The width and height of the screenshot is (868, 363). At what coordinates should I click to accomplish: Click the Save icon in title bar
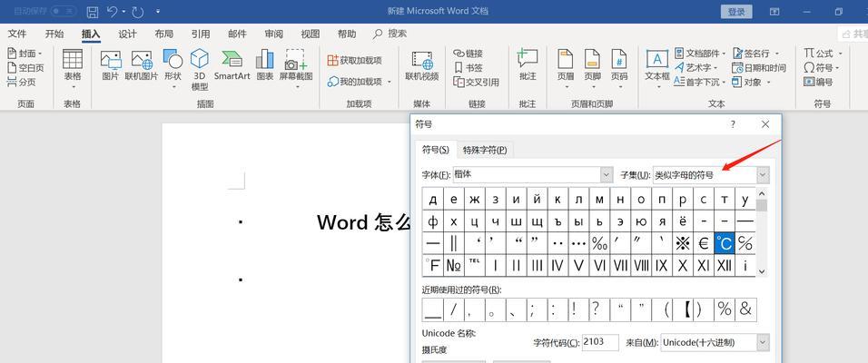point(93,11)
